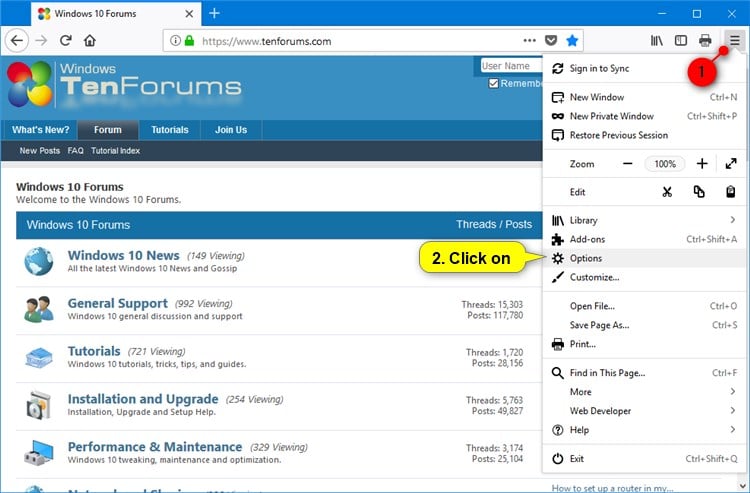Show site information icon in address bar
This screenshot has width=750, height=493.
pos(175,41)
